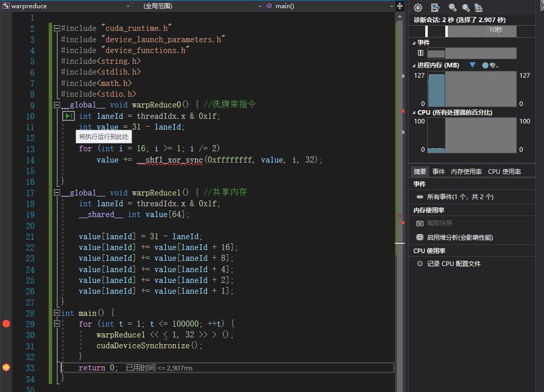The image size is (544, 392).
Task: Click the export diagnostic session icon
Action: [x=436, y=8]
